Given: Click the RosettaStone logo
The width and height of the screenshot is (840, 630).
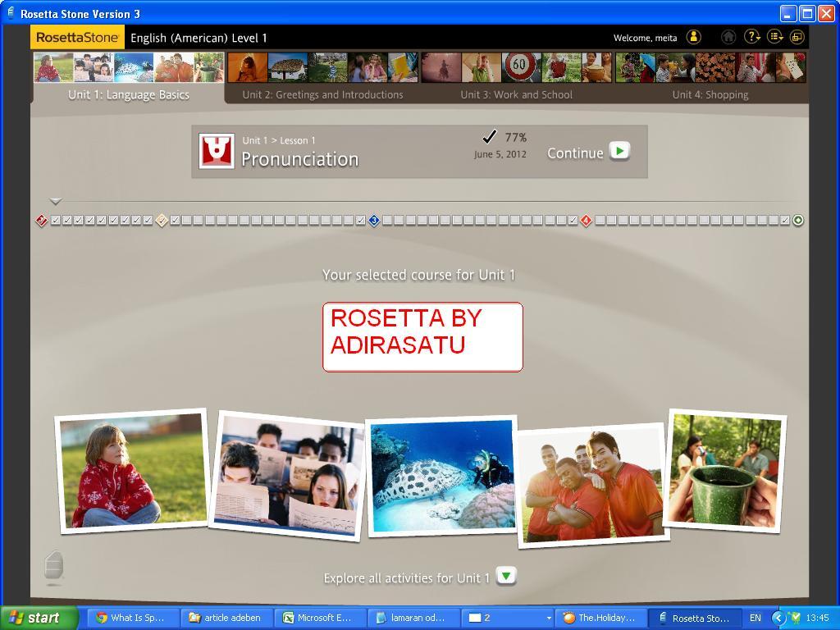Looking at the screenshot, I should (x=77, y=38).
